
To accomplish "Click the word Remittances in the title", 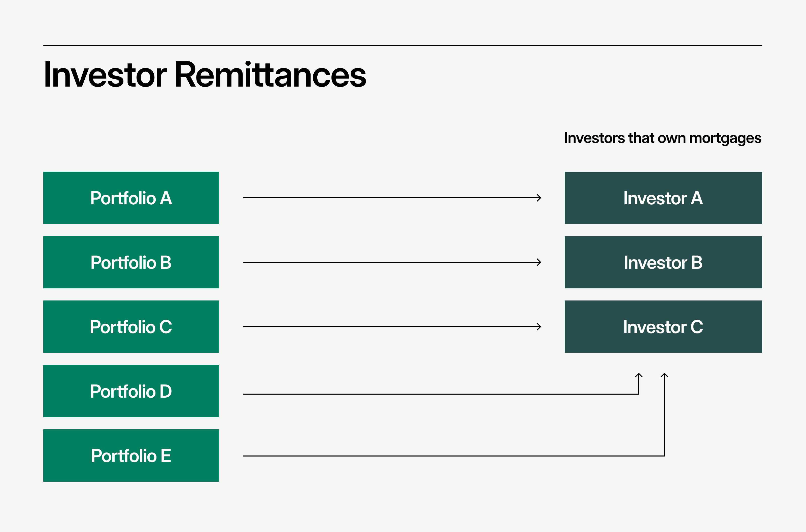I will point(271,75).
